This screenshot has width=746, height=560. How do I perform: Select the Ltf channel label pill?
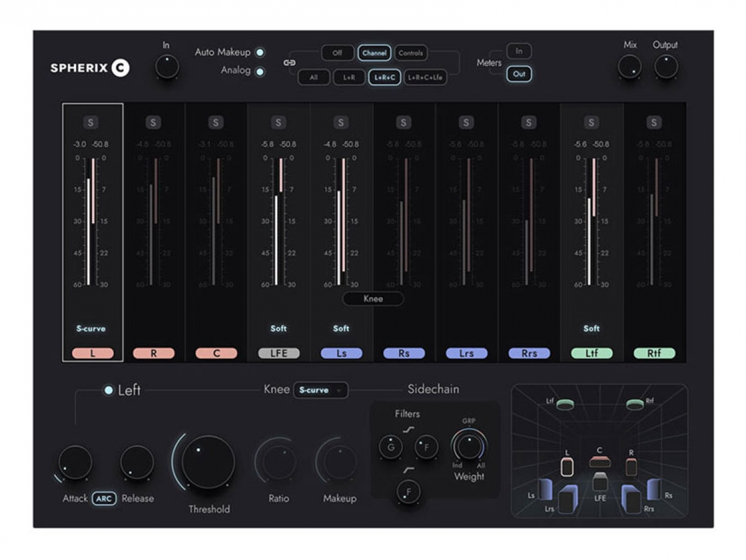(x=592, y=354)
